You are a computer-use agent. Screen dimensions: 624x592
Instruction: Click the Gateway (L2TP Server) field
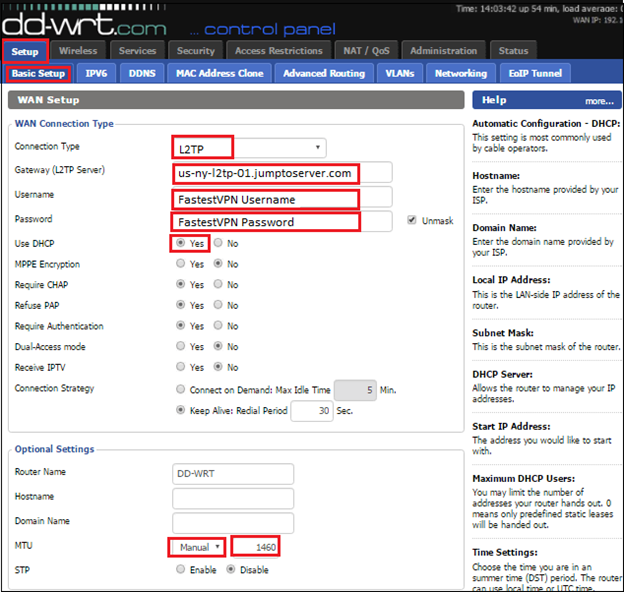click(x=283, y=173)
